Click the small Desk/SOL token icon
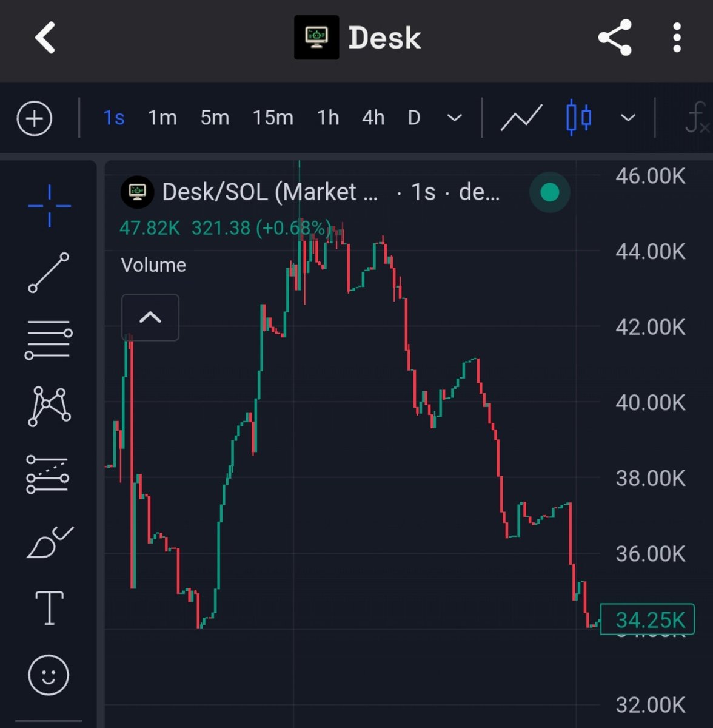The width and height of the screenshot is (713, 728). (x=138, y=192)
